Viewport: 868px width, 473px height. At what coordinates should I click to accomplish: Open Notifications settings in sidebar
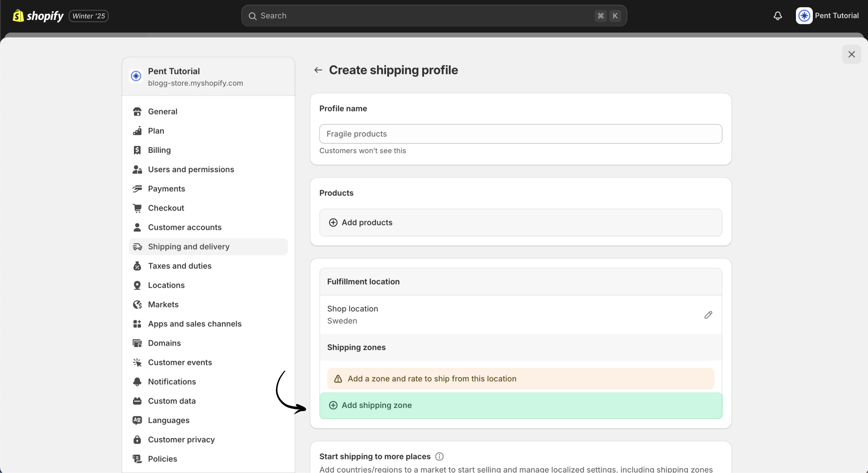click(208, 382)
